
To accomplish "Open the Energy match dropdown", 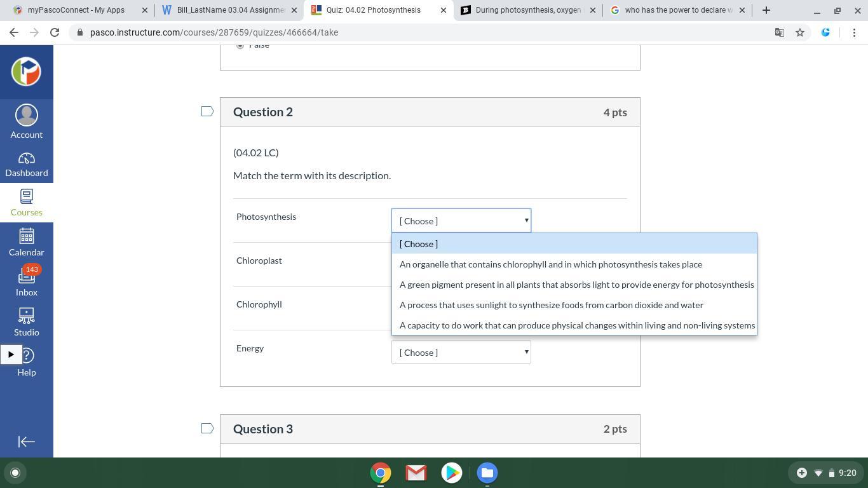I will click(x=461, y=352).
